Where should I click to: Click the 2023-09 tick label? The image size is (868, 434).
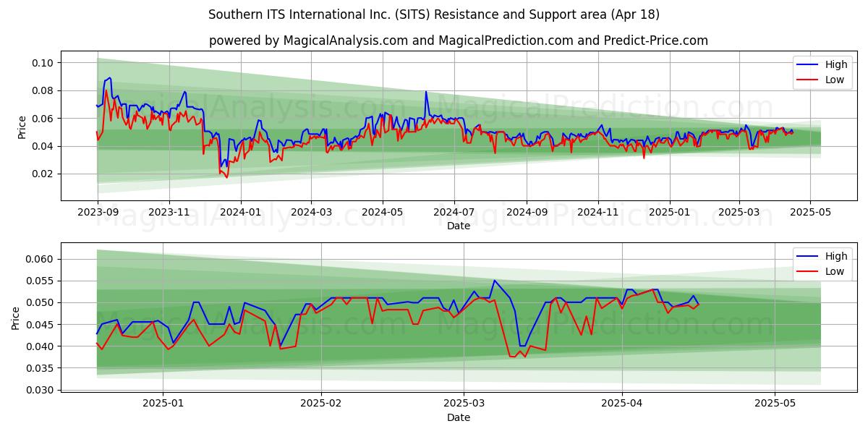coord(98,212)
